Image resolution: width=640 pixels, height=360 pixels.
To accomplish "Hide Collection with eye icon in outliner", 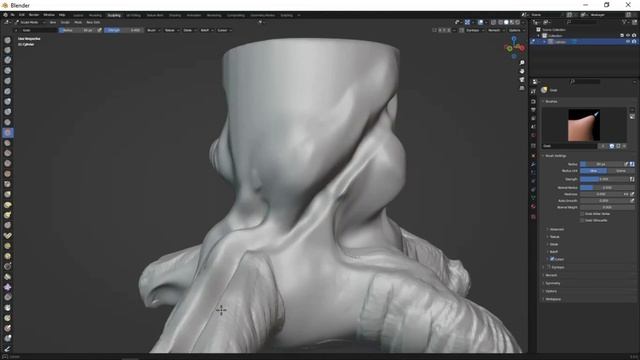I will pos(628,36).
